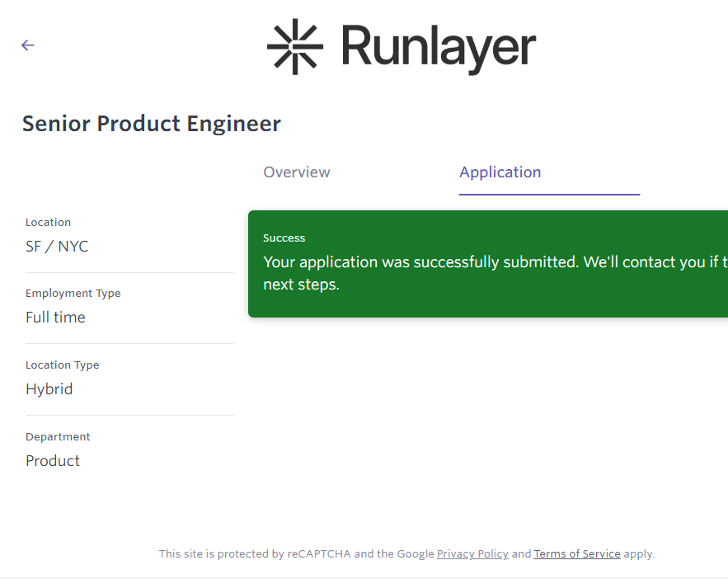
Task: Click the Runlayer starburst logo icon
Action: 294,46
